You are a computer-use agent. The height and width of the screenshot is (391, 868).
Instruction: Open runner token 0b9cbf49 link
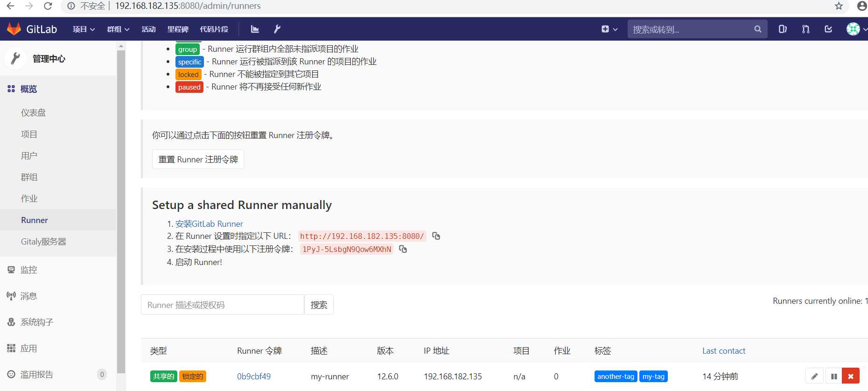[x=253, y=376]
